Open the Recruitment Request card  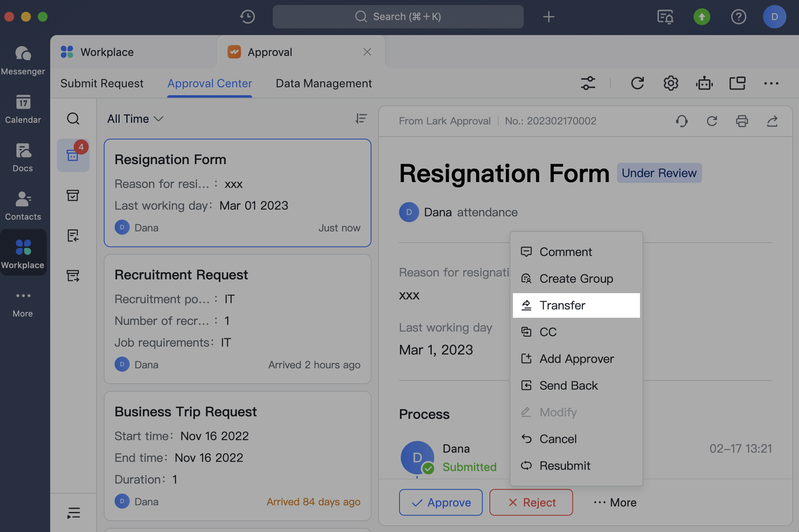click(x=237, y=318)
